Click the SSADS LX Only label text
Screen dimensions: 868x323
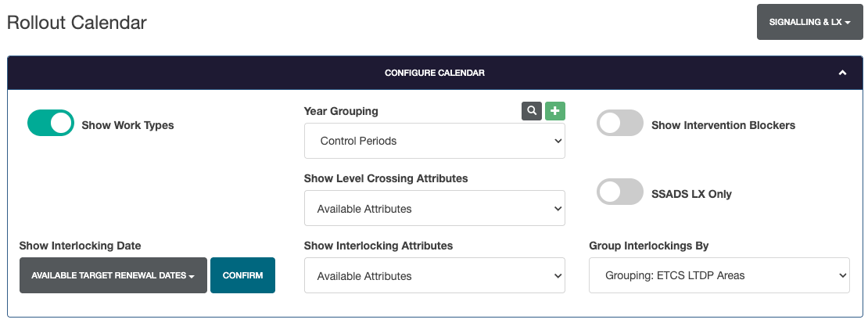pos(691,194)
